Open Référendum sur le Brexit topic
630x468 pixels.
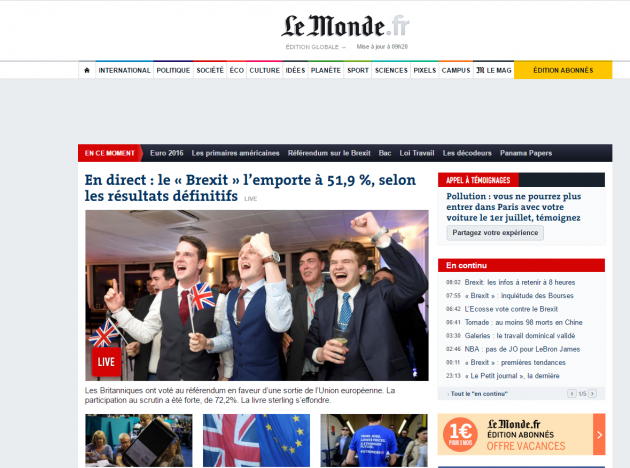tap(329, 153)
